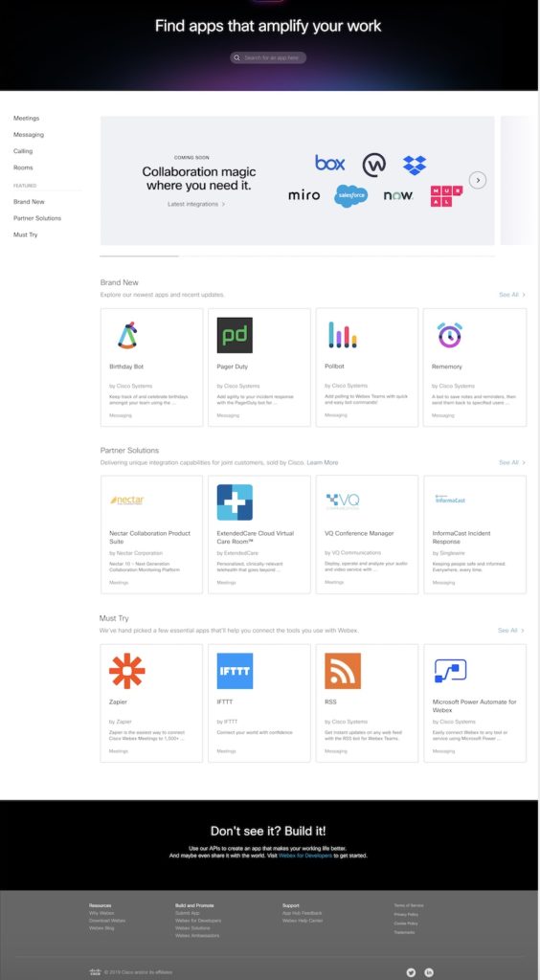Choose Messaging category in sidebar
The height and width of the screenshot is (980, 540).
pyautogui.click(x=29, y=134)
